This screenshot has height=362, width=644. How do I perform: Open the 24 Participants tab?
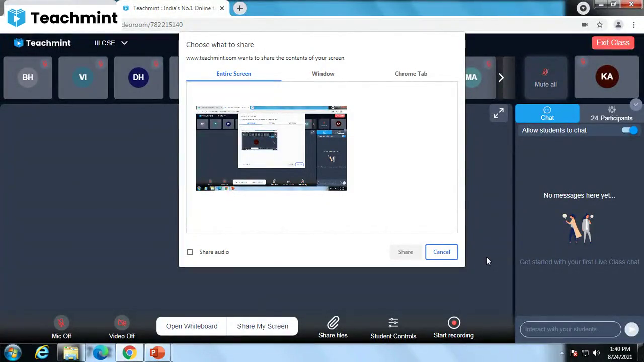(x=611, y=113)
